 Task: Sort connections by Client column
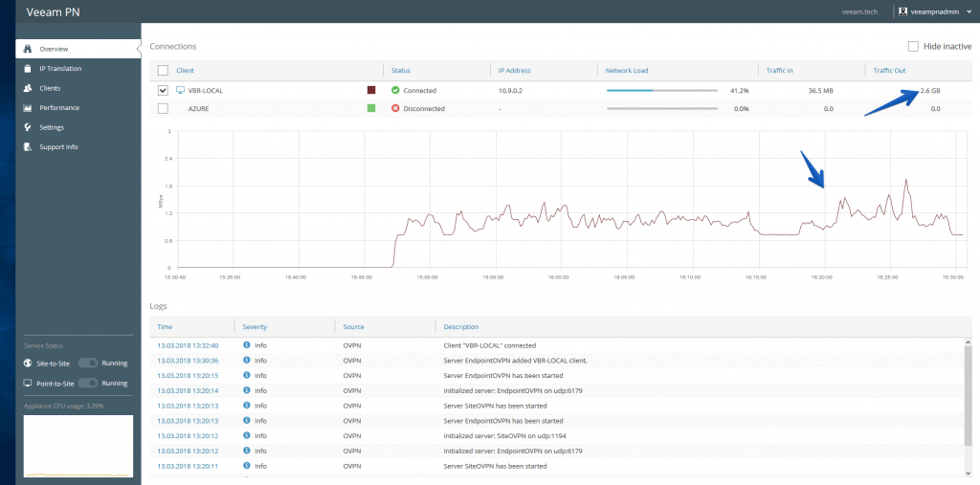(185, 71)
